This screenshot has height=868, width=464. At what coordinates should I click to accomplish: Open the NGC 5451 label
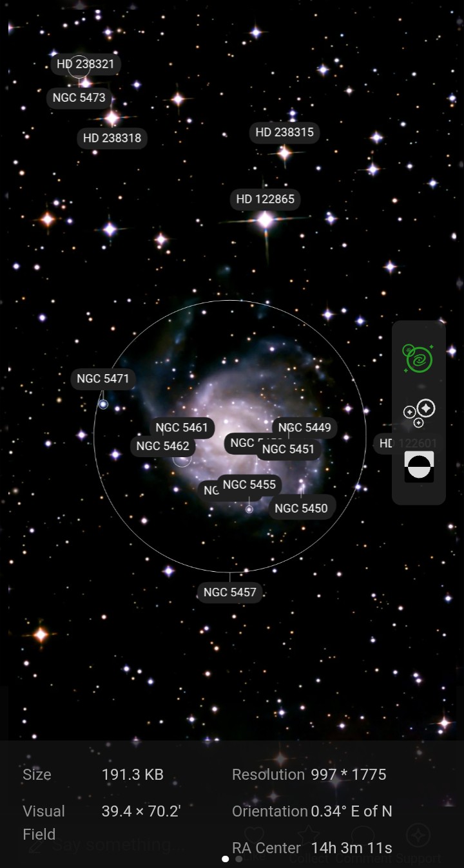click(288, 449)
